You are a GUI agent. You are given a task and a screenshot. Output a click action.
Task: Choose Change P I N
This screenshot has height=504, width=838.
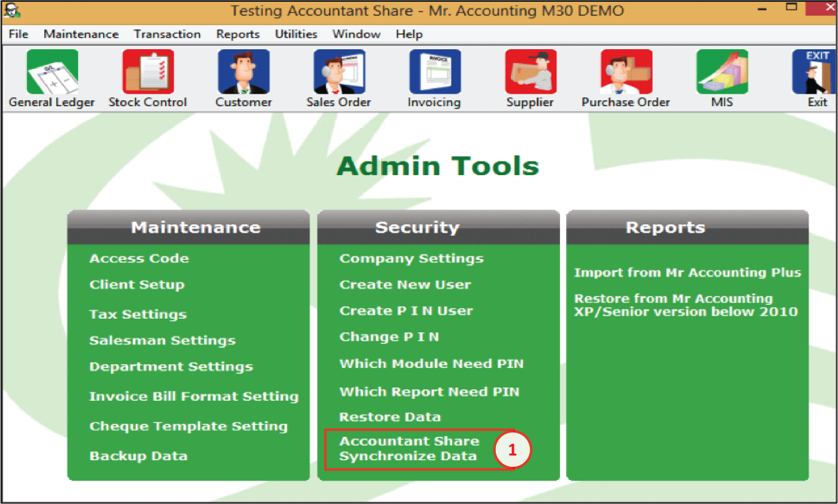[389, 337]
